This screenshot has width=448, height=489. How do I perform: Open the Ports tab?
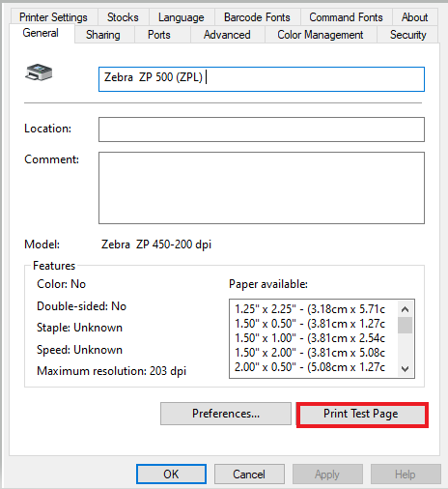point(159,35)
